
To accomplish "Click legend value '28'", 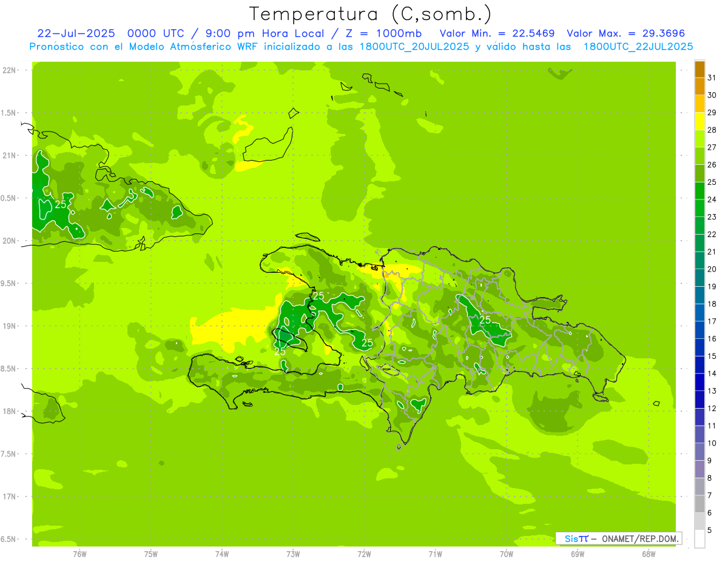I will (712, 130).
